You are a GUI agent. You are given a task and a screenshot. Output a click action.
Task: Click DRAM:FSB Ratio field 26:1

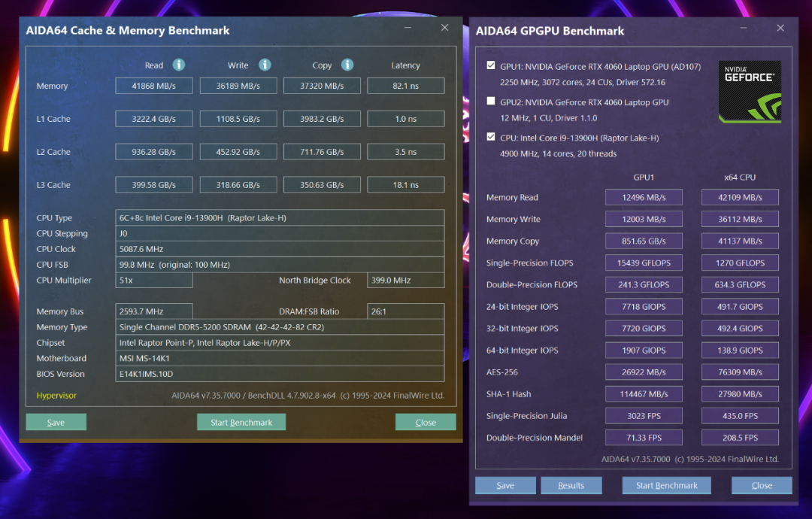(x=406, y=311)
